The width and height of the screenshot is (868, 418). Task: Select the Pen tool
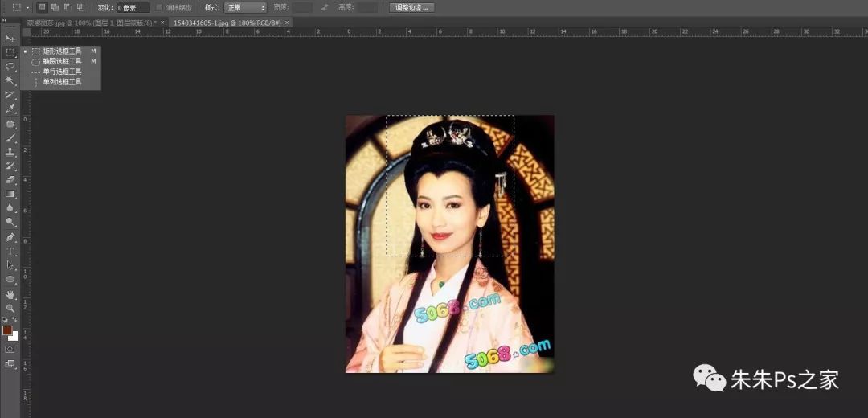[10, 237]
